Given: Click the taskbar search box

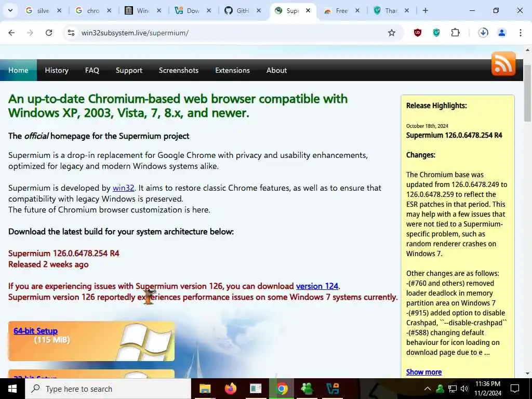Looking at the screenshot, I should (108, 389).
